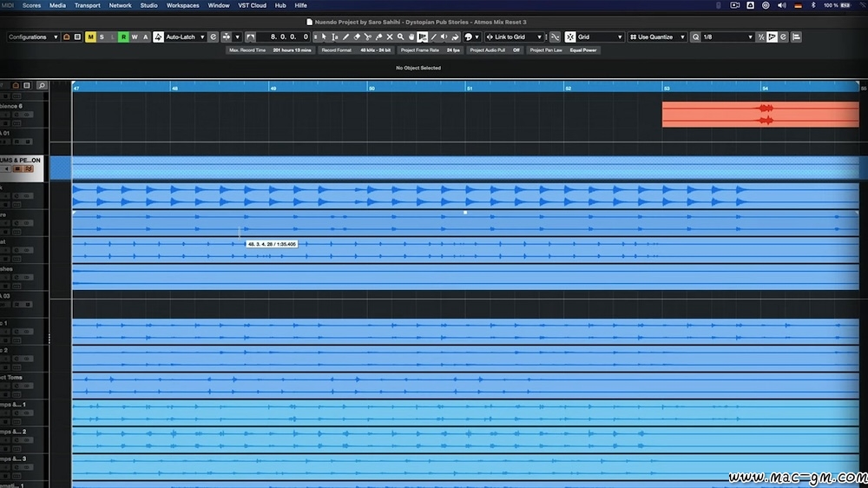
Task: Open the nudge settings dropdown arrow
Action: (238, 37)
